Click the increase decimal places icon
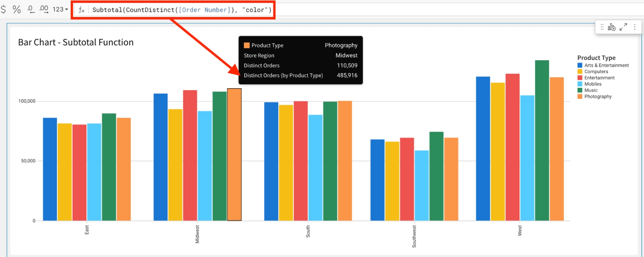Viewport: 644px width, 257px height. [44, 9]
